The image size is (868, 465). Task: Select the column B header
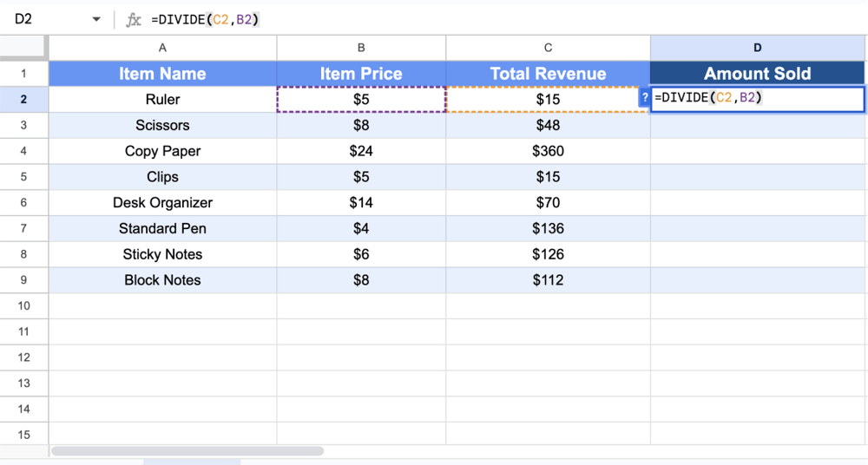click(x=361, y=48)
